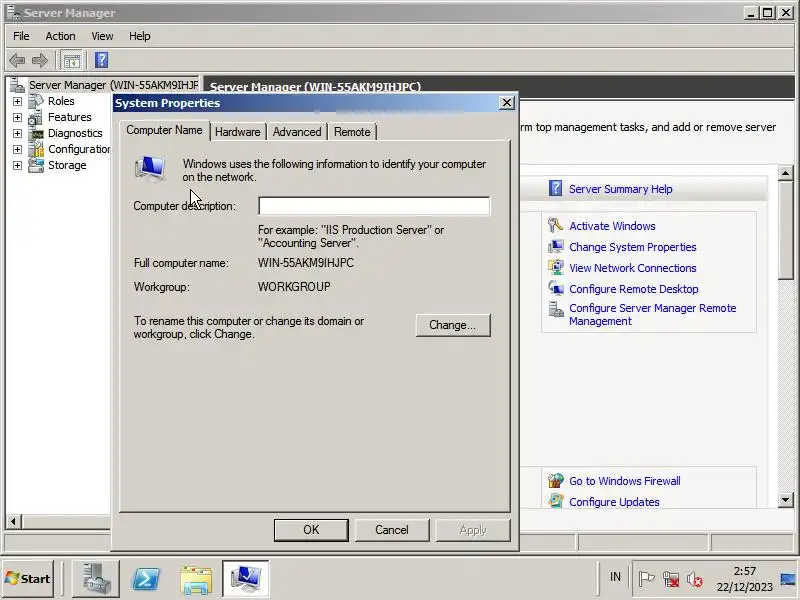Select the Diagnostics icon in the tree
800x600 pixels.
36,134
